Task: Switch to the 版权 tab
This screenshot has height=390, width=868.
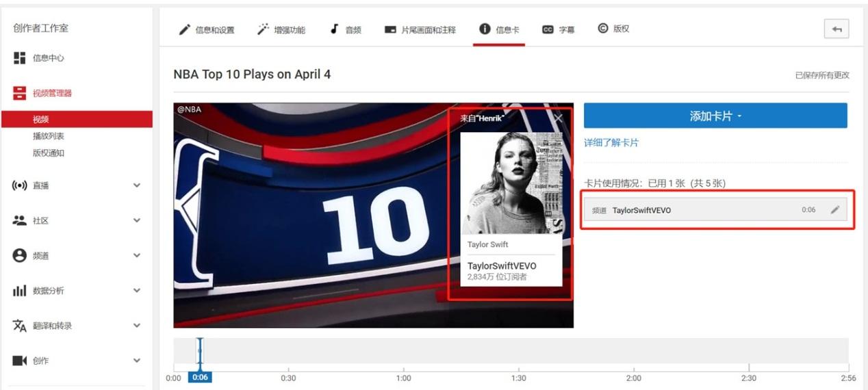Action: 613,29
